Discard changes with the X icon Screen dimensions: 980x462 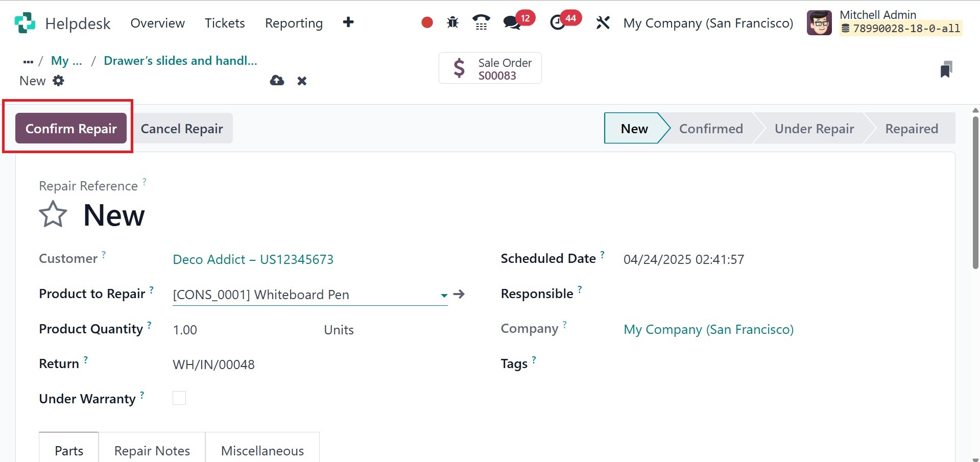pos(302,81)
